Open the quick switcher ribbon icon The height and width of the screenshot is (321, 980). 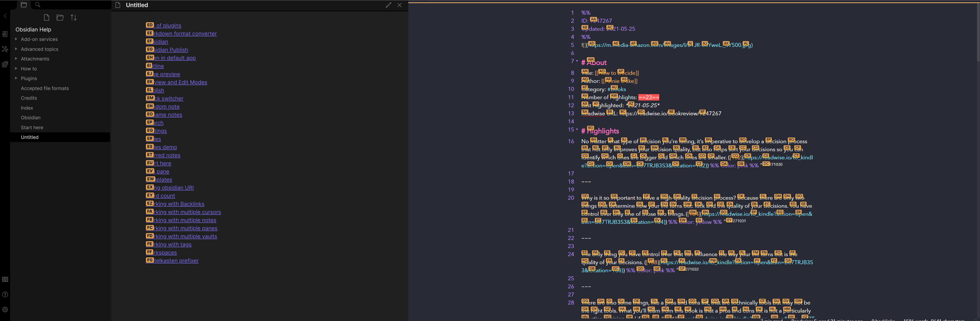(5, 34)
